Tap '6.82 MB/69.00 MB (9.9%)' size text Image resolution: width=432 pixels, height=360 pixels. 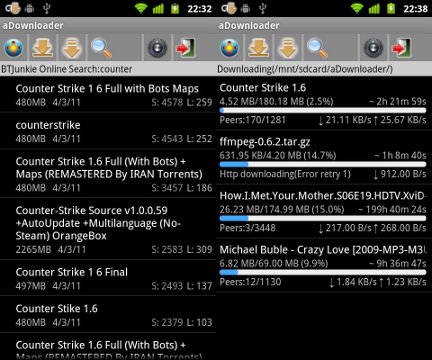274,263
